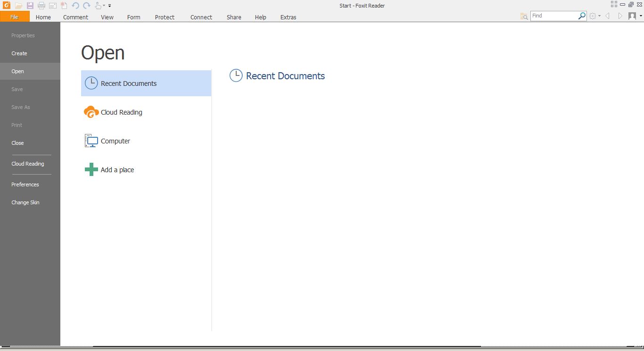
Task: Click the search settings gear icon
Action: (x=593, y=16)
